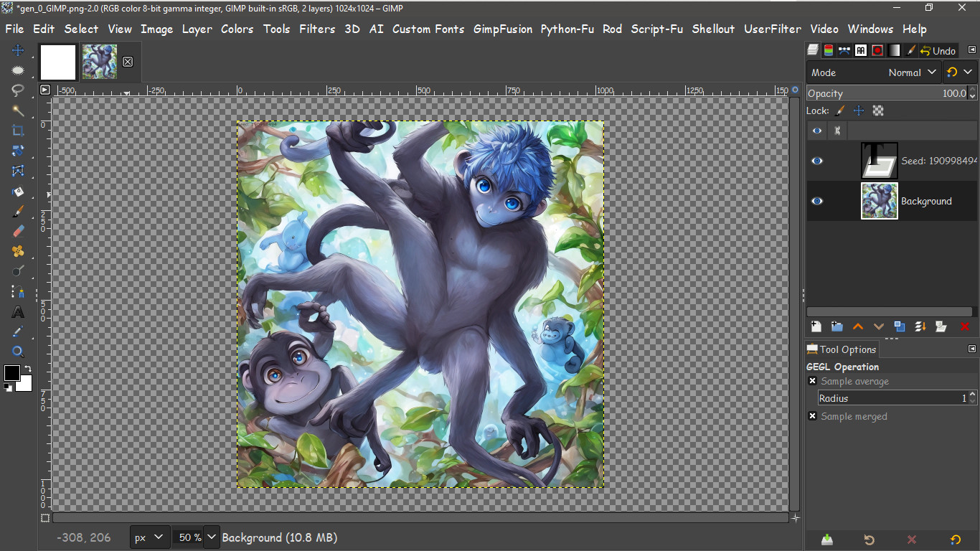The width and height of the screenshot is (980, 551).
Task: Open the GimpFusion menu
Action: (502, 29)
